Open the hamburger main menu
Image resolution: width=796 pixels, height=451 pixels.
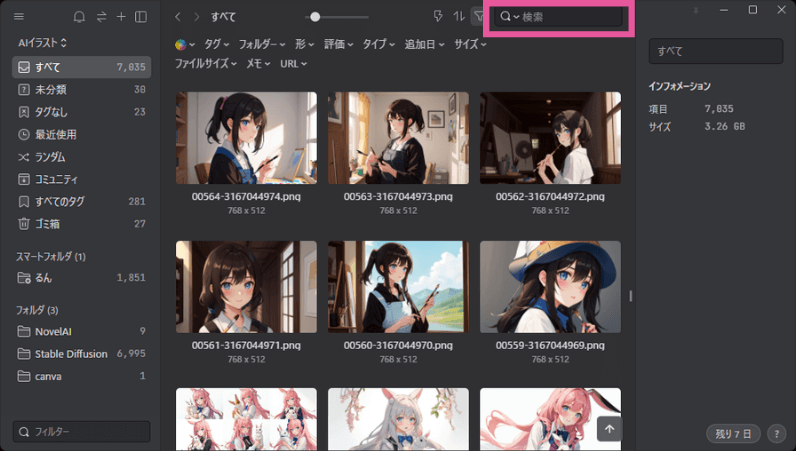tap(19, 17)
